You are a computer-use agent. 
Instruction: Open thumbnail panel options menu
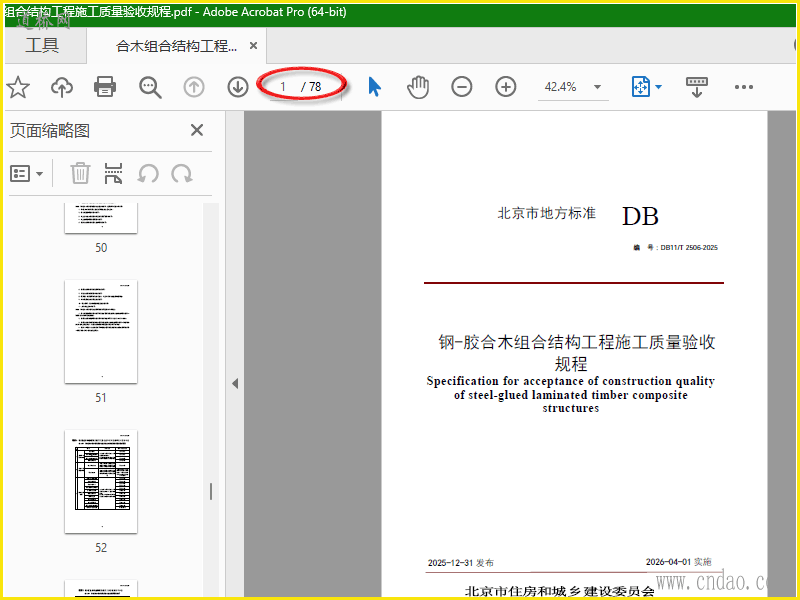click(27, 174)
